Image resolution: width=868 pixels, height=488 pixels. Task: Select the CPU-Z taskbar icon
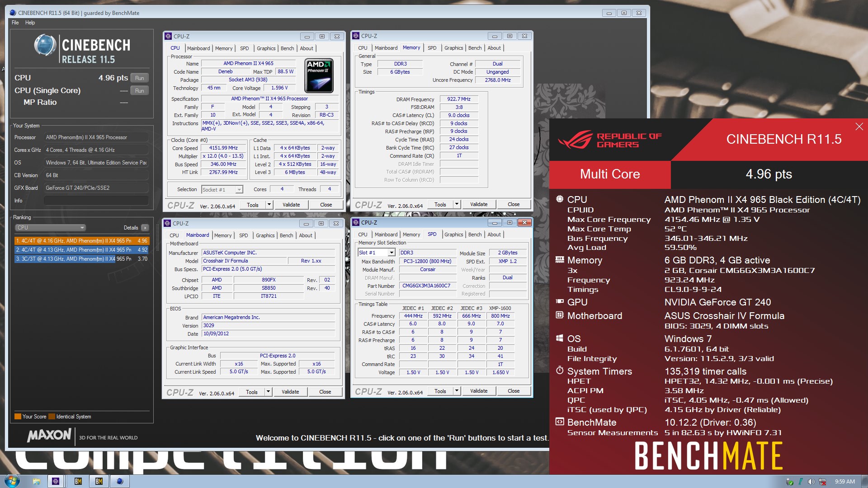56,482
